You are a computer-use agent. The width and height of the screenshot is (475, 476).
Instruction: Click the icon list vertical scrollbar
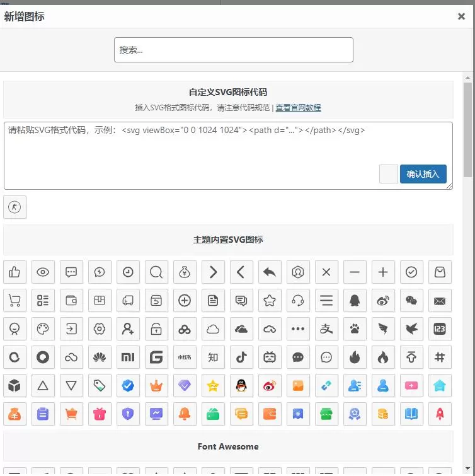coord(467,130)
